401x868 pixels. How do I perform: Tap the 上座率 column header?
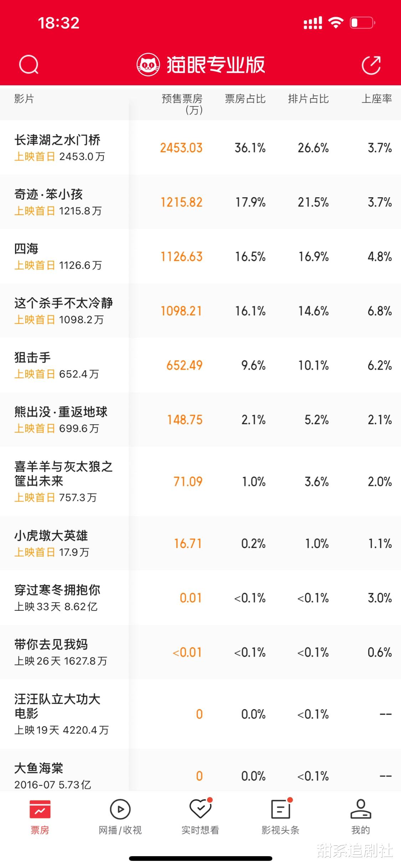coord(377,100)
